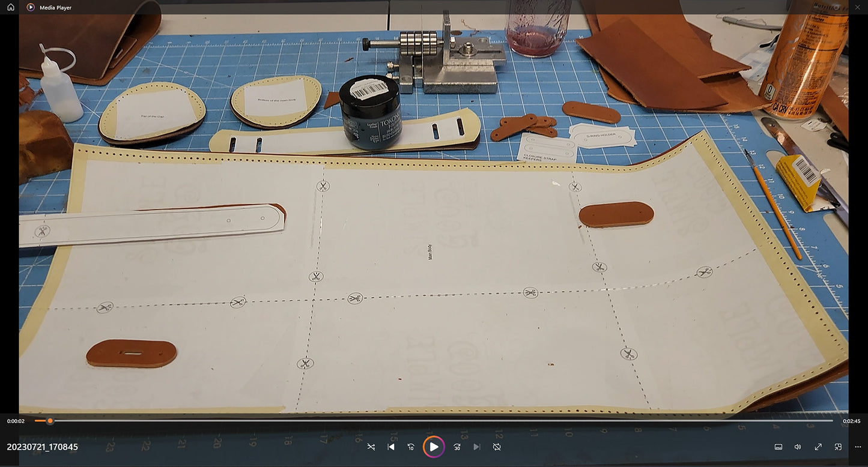Open the more options ellipsis menu
Image resolution: width=868 pixels, height=467 pixels.
pyautogui.click(x=858, y=447)
